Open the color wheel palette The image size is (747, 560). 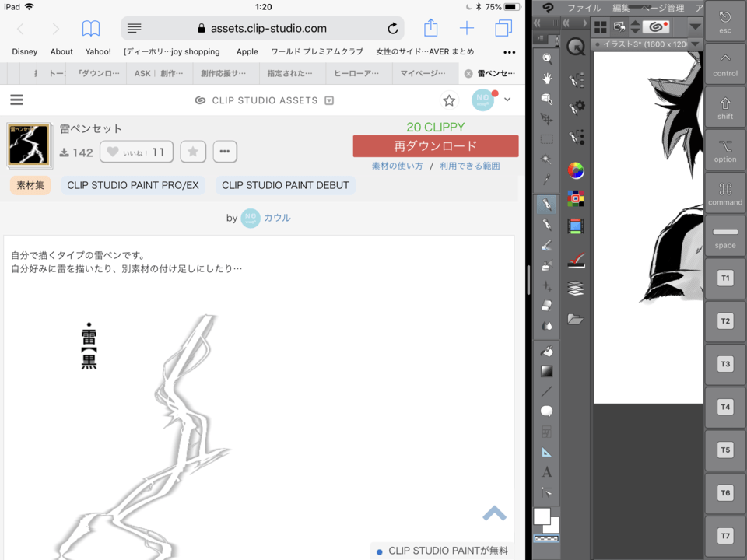point(576,170)
